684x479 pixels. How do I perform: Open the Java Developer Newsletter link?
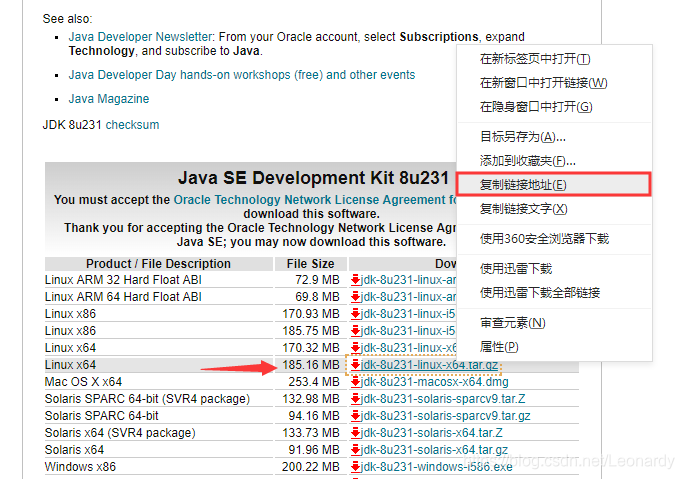pyautogui.click(x=140, y=37)
